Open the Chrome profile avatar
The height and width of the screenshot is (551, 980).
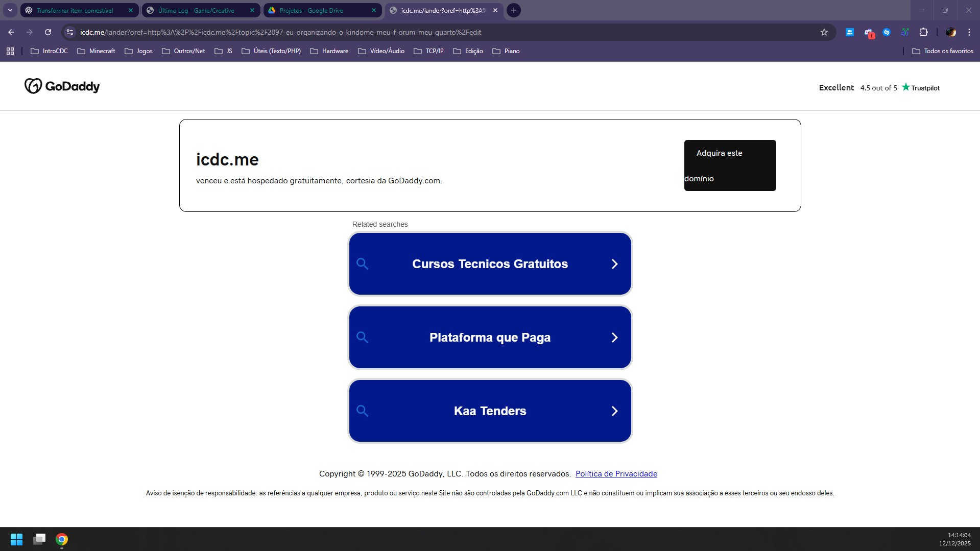point(950,32)
